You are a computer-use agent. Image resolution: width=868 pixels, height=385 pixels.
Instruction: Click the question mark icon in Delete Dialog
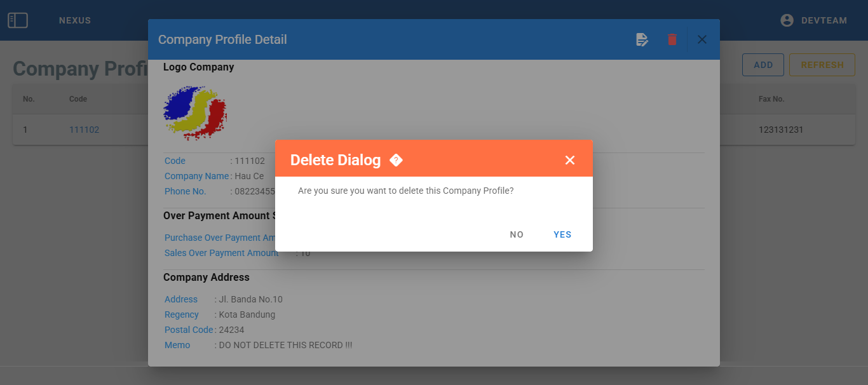[396, 160]
